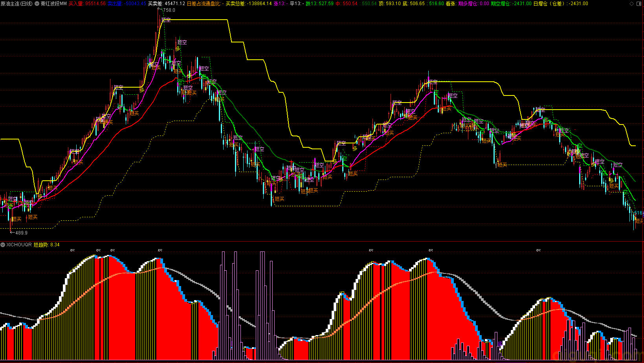
Task: Click the 青红波段MM indicator name
Action: (53, 4)
